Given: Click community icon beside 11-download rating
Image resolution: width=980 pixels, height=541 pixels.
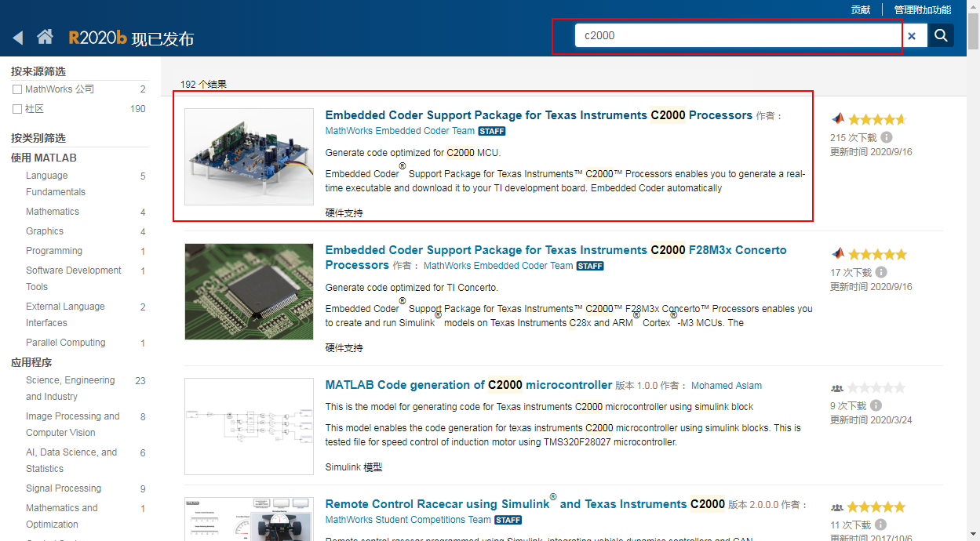Looking at the screenshot, I should [x=837, y=507].
